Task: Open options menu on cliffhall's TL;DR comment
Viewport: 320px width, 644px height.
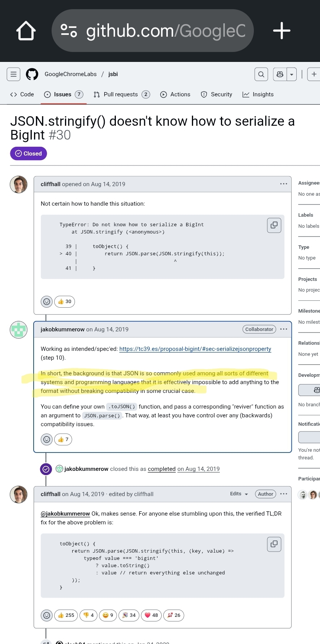Action: [284, 494]
